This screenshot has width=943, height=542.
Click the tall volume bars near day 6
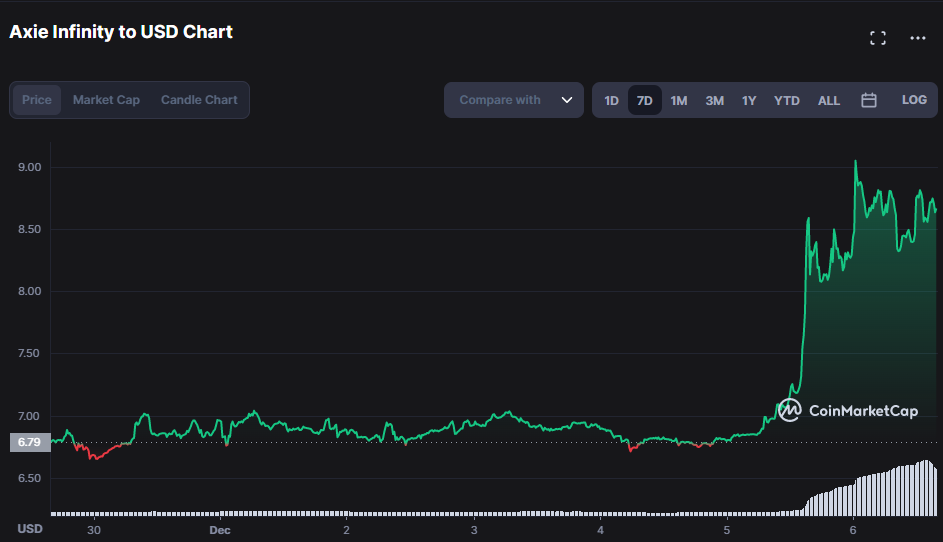pos(872,490)
